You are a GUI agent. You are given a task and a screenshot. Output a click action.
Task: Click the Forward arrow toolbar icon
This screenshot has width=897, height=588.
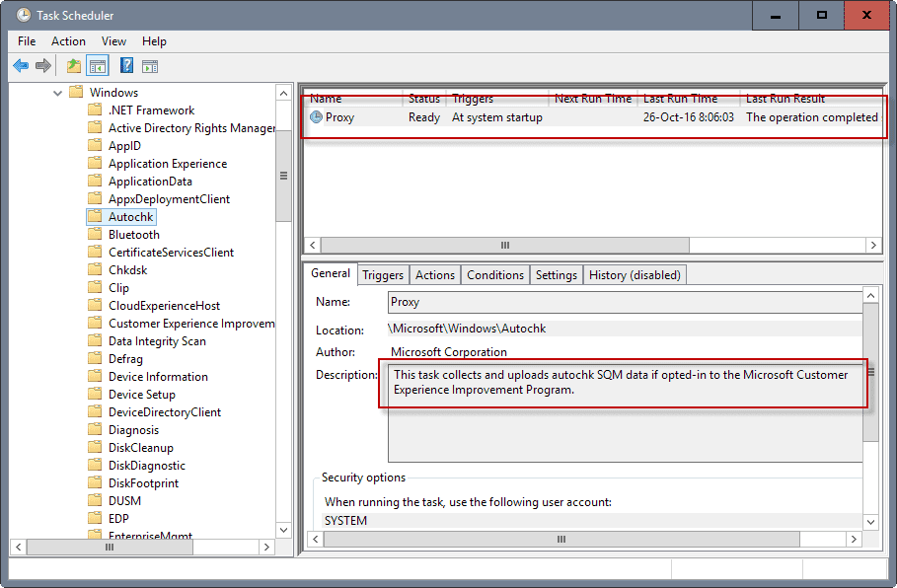(x=43, y=66)
